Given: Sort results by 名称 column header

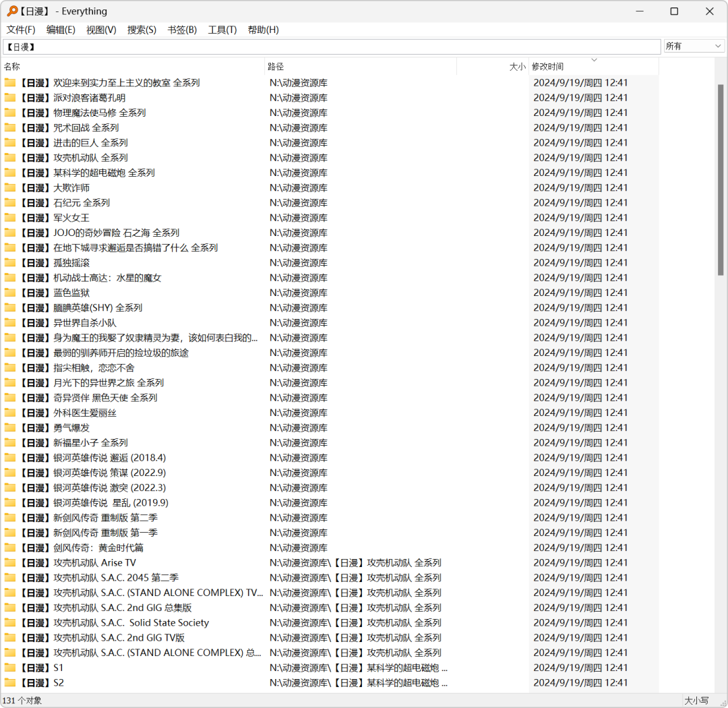Looking at the screenshot, I should coord(133,67).
